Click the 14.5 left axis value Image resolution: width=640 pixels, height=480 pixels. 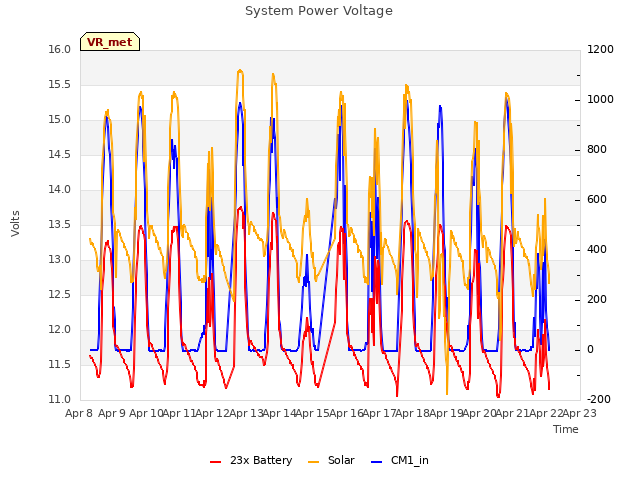coord(60,155)
